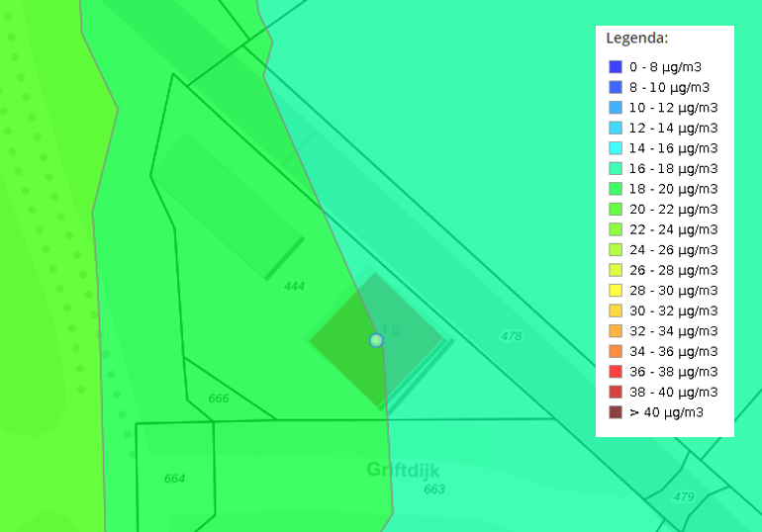Click the 24 - 26 µg/m3 legend color swatch
The height and width of the screenshot is (532, 762).
(x=616, y=250)
